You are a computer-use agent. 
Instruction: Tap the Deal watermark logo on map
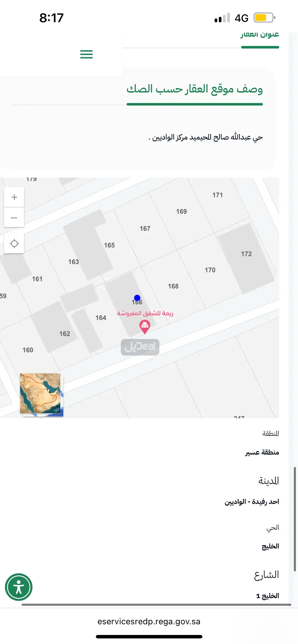(140, 347)
